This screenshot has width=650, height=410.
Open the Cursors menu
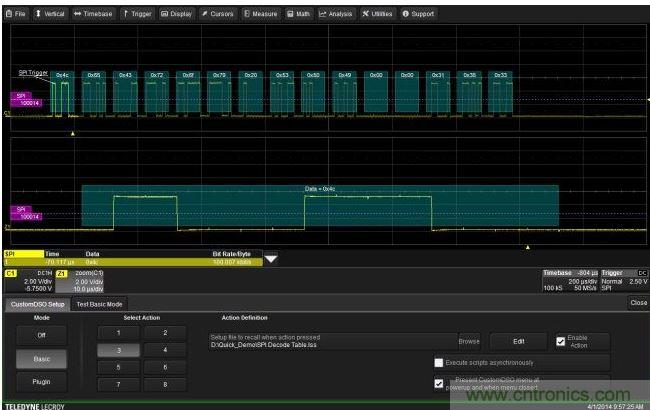point(219,14)
